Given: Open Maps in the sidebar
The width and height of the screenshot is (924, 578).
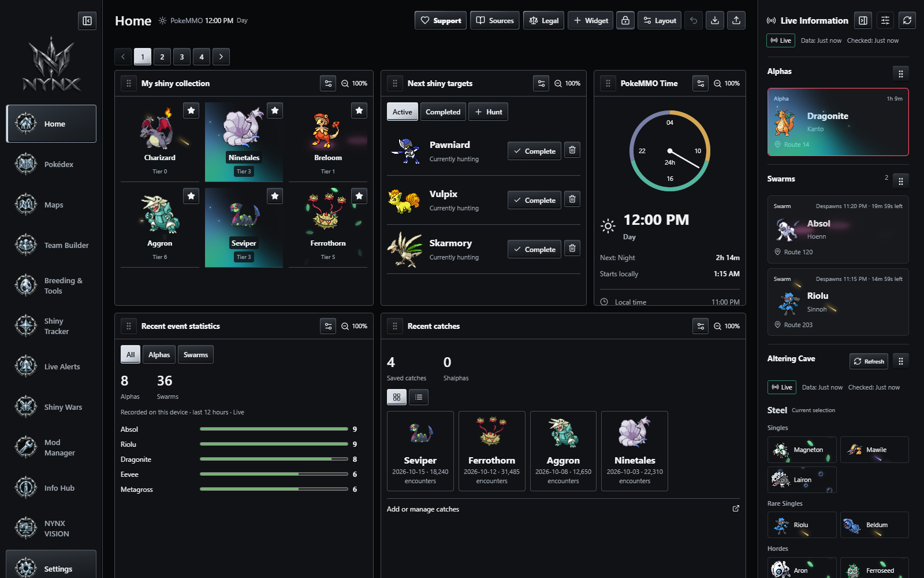Looking at the screenshot, I should point(51,205).
